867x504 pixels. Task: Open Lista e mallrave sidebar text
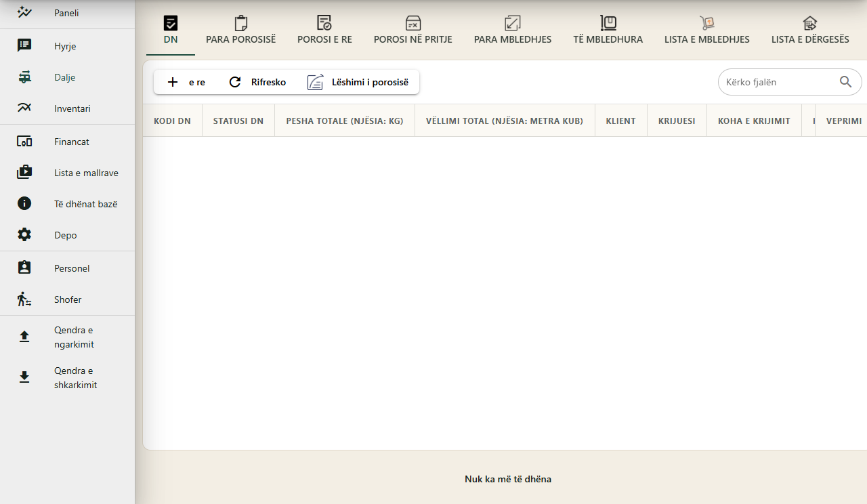coord(86,173)
